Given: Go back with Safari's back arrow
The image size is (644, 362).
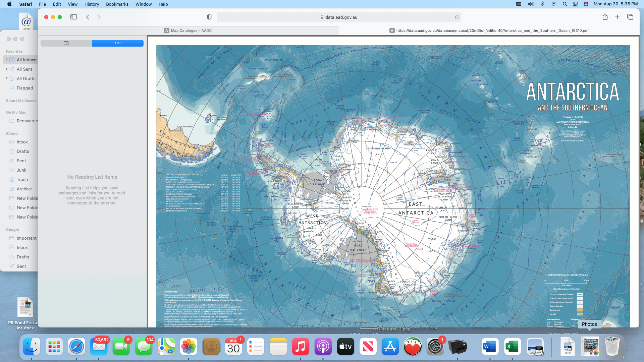Looking at the screenshot, I should [x=88, y=17].
